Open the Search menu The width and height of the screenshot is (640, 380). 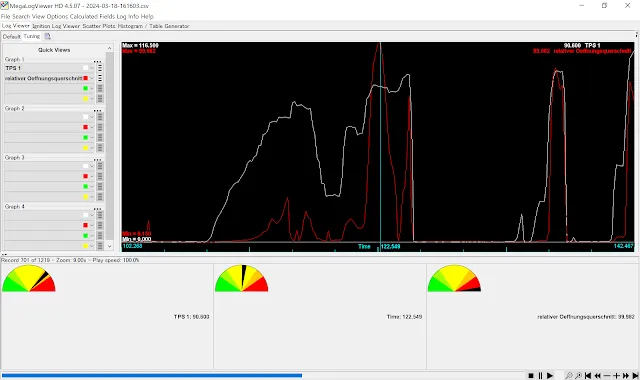pyautogui.click(x=21, y=16)
